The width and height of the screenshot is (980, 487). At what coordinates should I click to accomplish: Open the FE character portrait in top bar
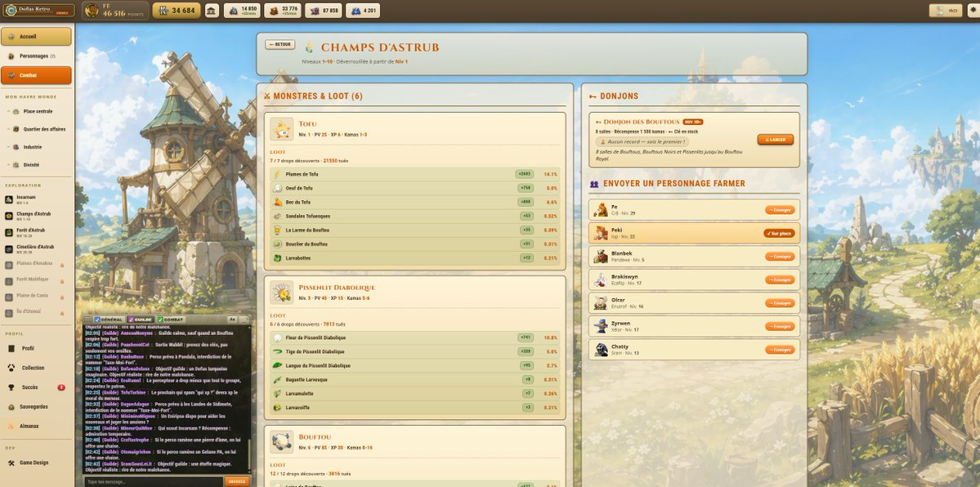(92, 11)
